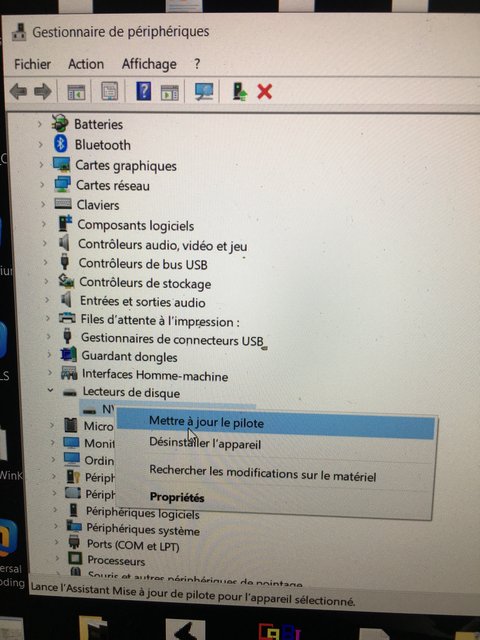
Task: Click the Interfaces Homme-machine icon
Action: (x=69, y=373)
